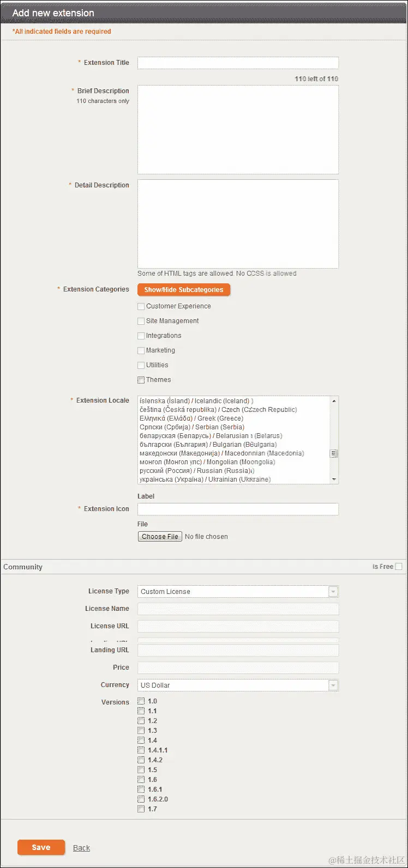Click the License URL field
Viewport: 408px width, 868px height.
(238, 627)
